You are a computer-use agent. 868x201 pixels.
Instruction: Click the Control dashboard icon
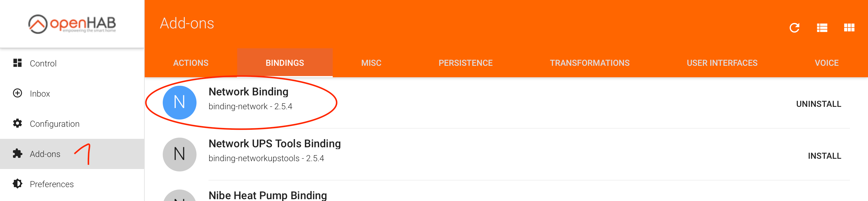click(17, 63)
